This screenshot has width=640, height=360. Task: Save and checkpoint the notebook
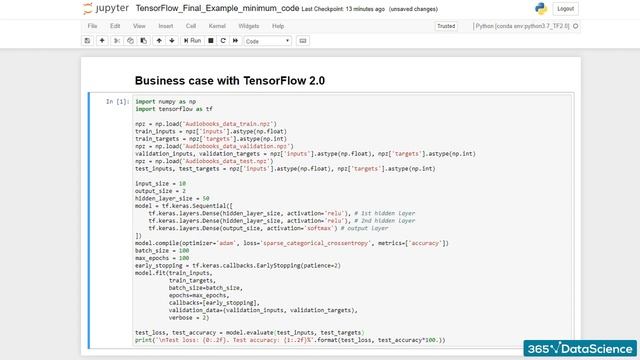pos(87,41)
